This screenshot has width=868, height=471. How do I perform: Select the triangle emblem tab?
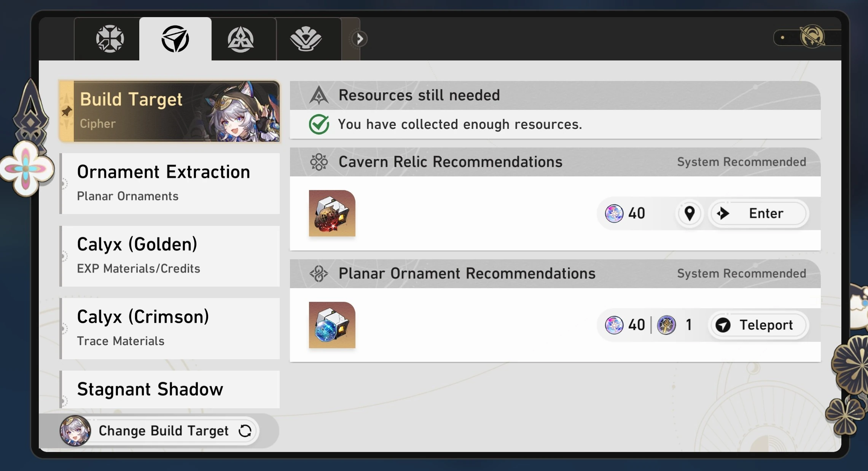(x=240, y=39)
